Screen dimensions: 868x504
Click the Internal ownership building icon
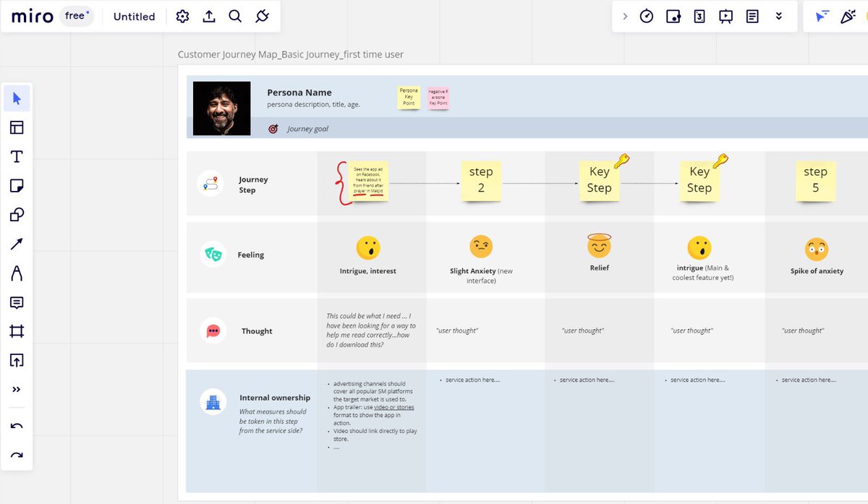click(x=213, y=402)
